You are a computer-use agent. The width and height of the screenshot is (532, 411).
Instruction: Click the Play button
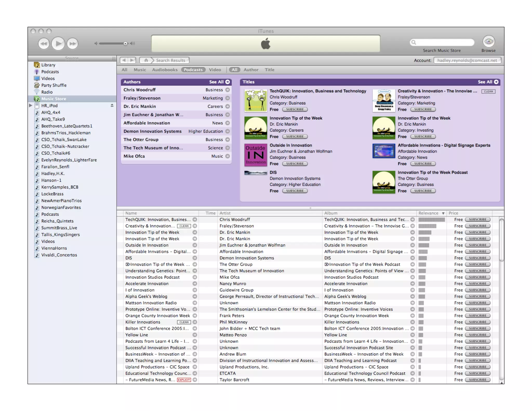tap(58, 43)
